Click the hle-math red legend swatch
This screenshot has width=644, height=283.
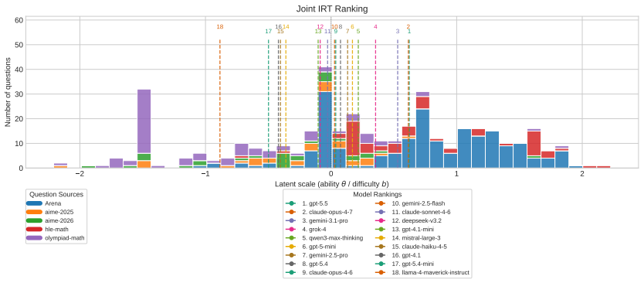click(34, 230)
